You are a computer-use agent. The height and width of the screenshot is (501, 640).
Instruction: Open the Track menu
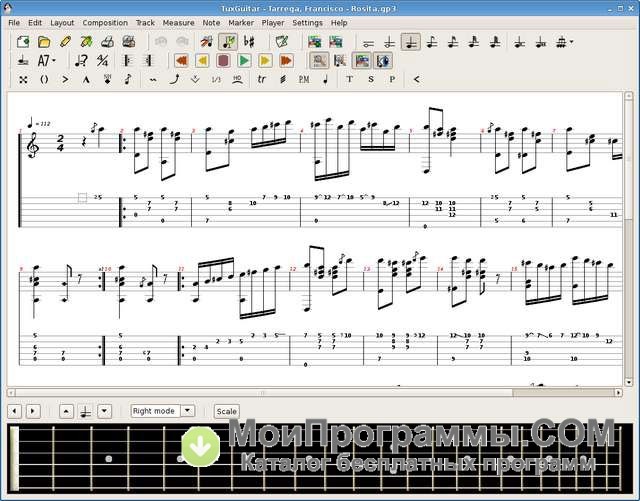click(x=145, y=23)
